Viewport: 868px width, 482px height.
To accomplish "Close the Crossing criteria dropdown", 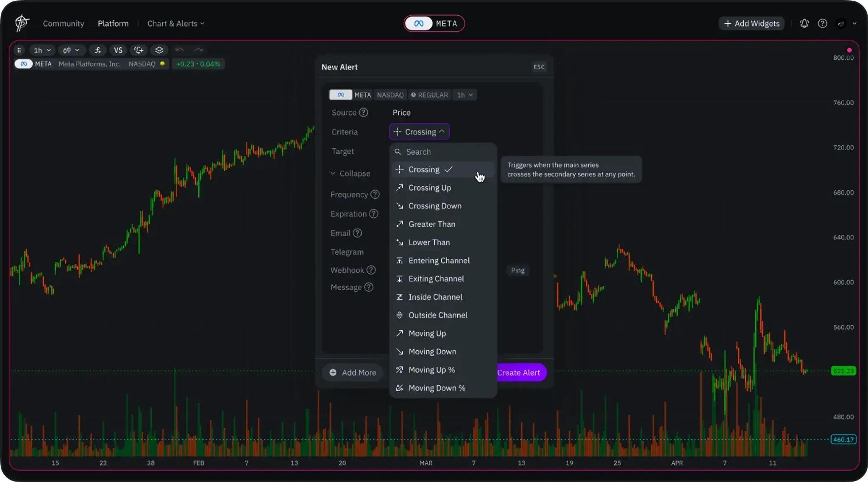I will 419,132.
